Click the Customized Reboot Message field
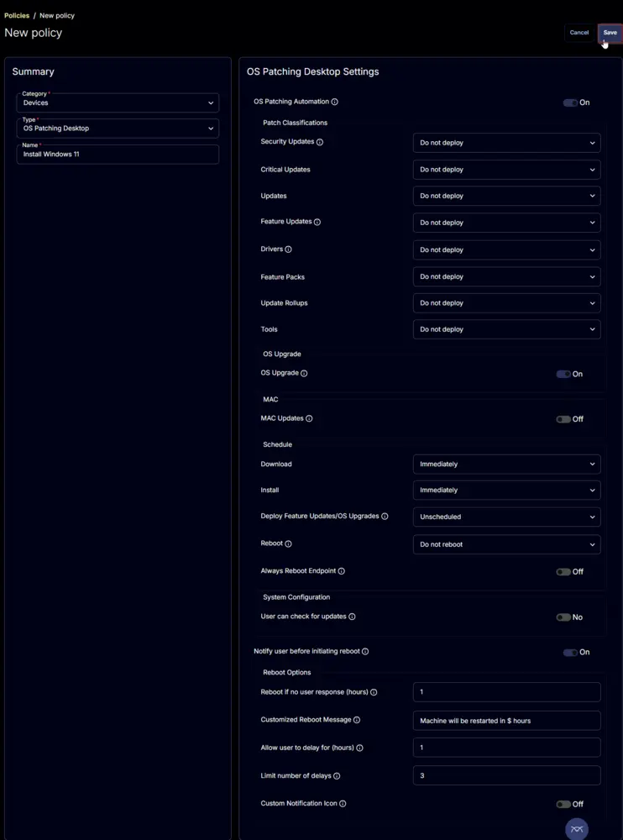This screenshot has width=623, height=840. click(x=507, y=721)
